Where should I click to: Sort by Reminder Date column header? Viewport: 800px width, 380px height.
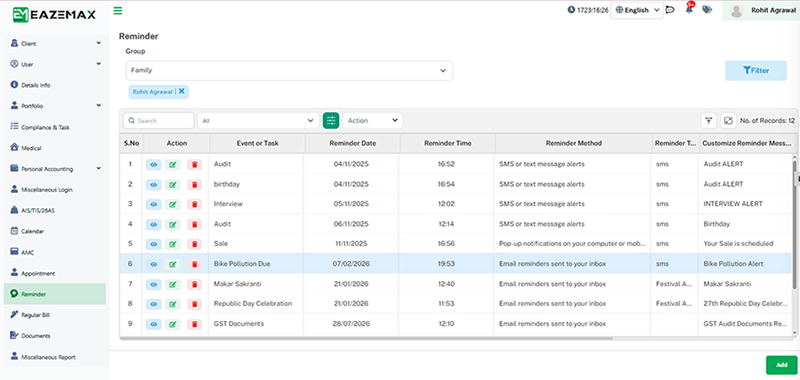(x=353, y=143)
